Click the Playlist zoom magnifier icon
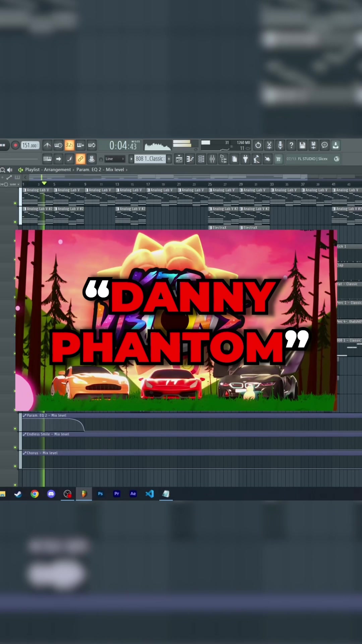 tap(3, 170)
